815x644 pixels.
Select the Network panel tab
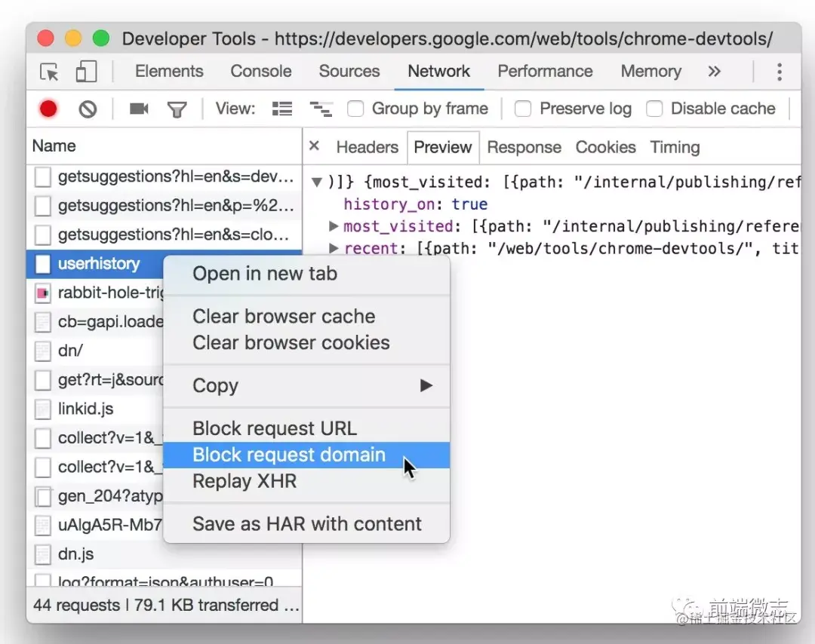point(438,71)
